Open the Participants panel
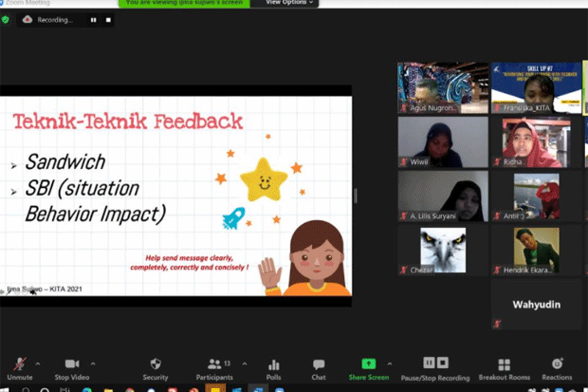This screenshot has height=392, width=588. (214, 368)
